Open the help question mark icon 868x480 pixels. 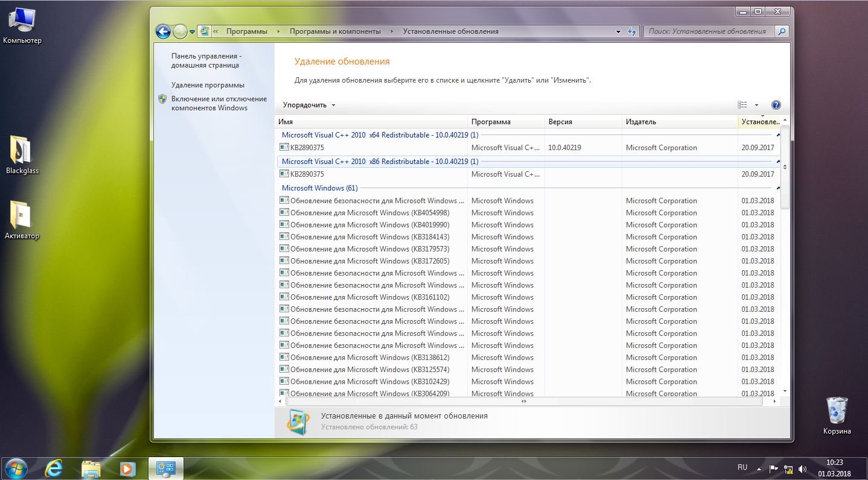pyautogui.click(x=776, y=105)
